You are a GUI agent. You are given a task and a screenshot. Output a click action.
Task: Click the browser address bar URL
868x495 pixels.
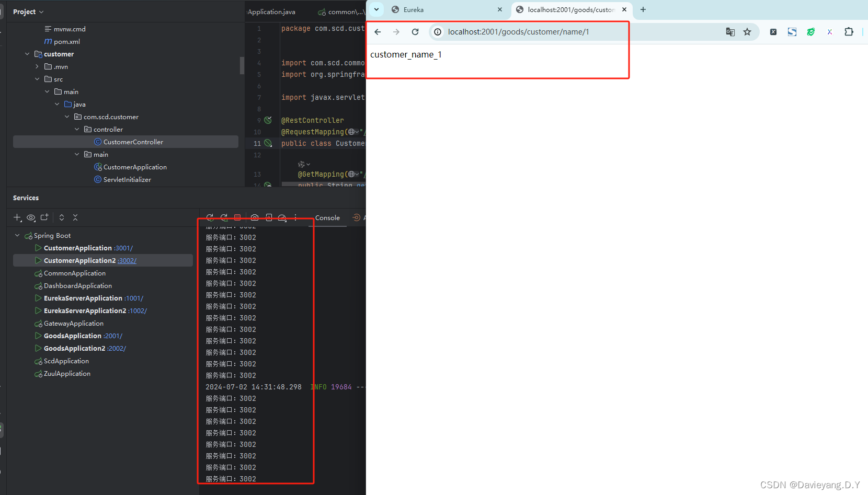tap(518, 32)
